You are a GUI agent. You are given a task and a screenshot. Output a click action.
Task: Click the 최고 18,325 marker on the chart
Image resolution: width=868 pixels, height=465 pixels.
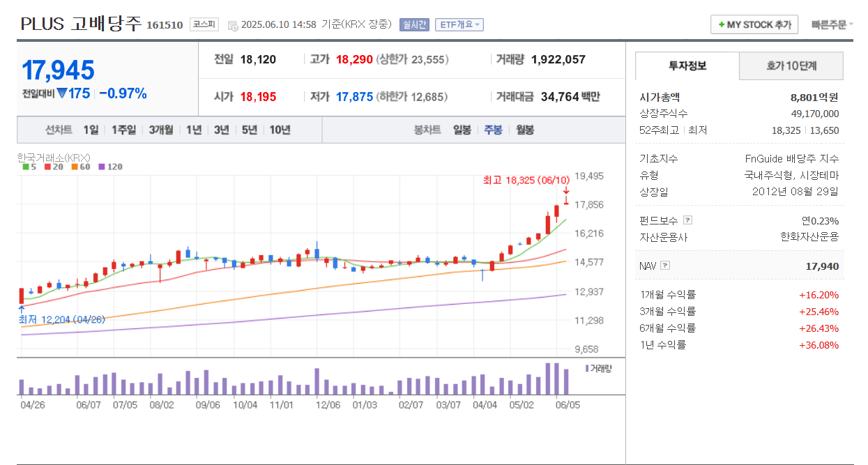535,178
